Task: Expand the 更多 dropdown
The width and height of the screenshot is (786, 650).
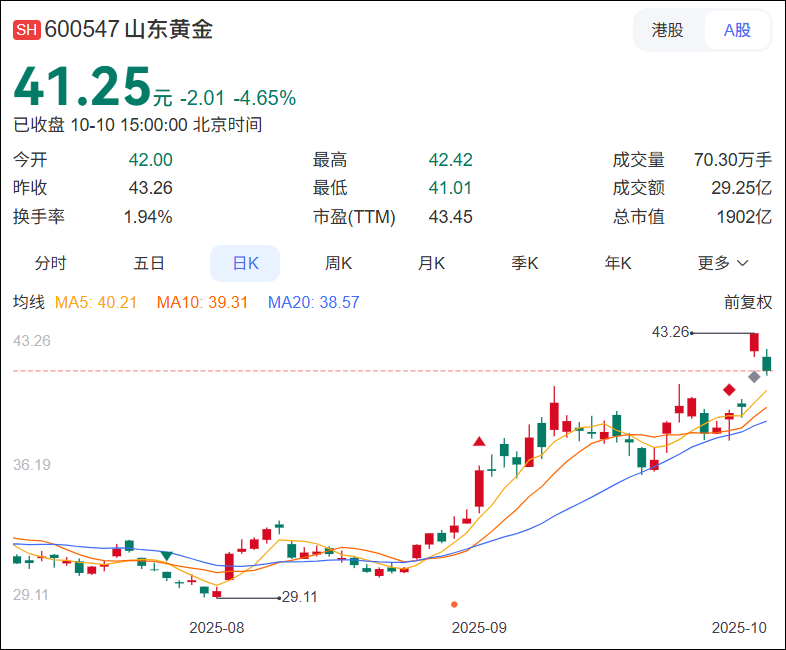Action: 723,263
